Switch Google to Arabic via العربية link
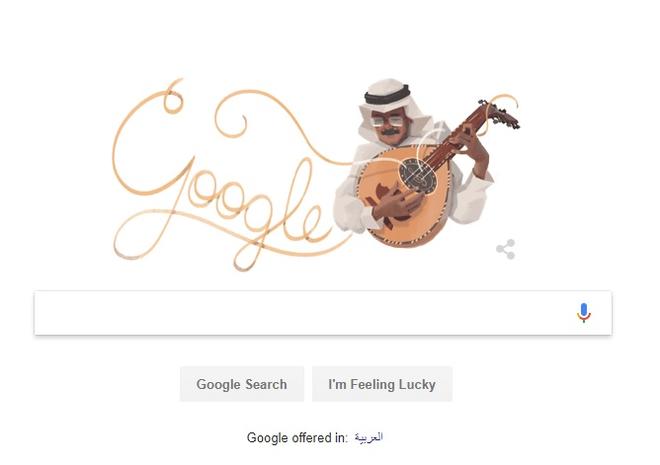The width and height of the screenshot is (660, 465). (x=369, y=438)
